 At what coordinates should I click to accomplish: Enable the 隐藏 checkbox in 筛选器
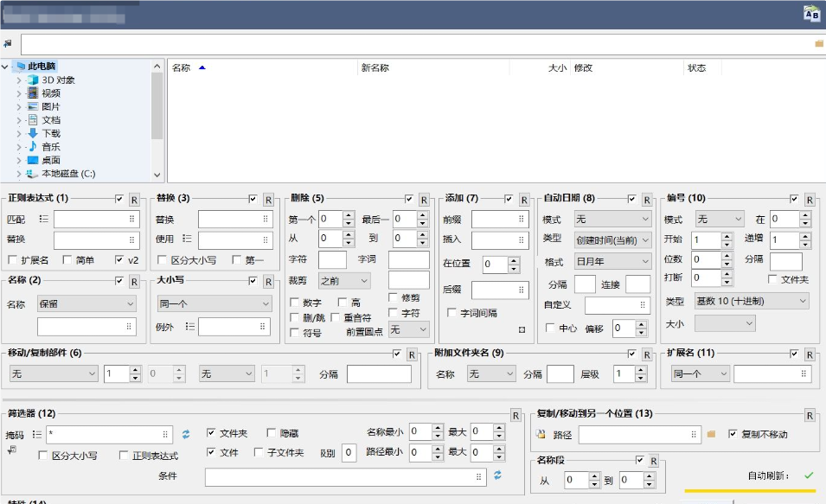coord(272,432)
